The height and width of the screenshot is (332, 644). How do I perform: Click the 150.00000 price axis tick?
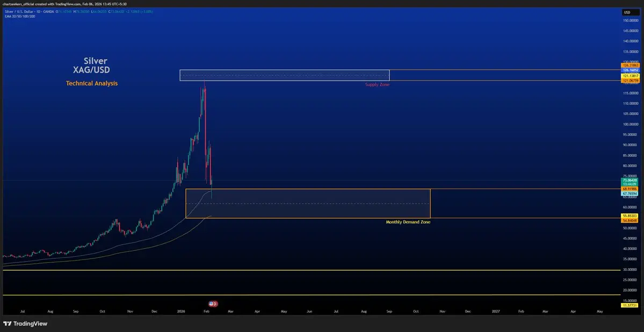(631, 20)
